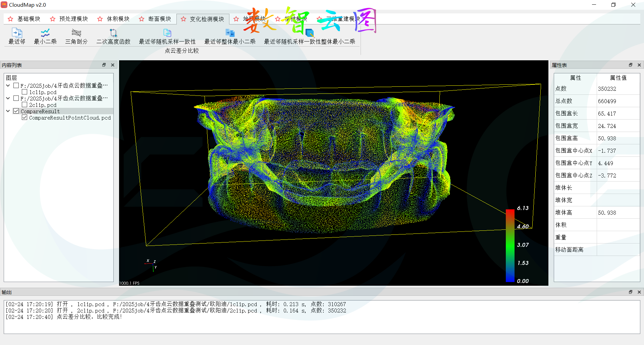Run 最近邻随机采样一致性 comparison

[x=167, y=36]
